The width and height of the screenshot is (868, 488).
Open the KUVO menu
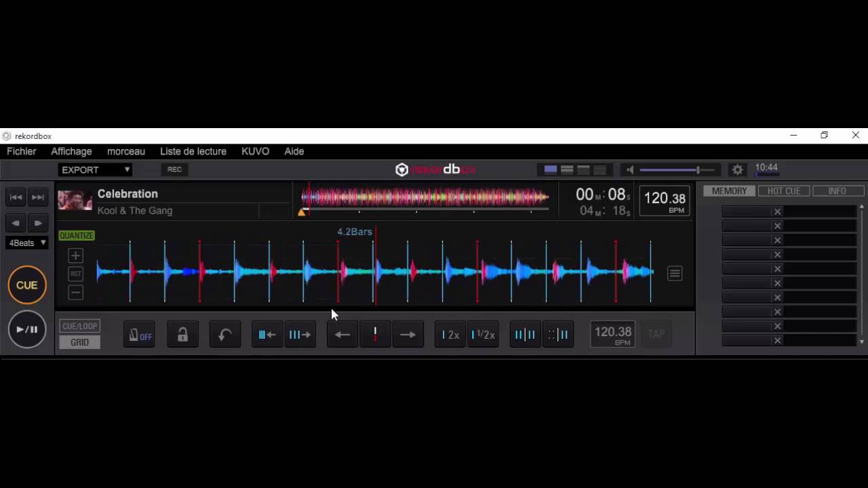[255, 151]
